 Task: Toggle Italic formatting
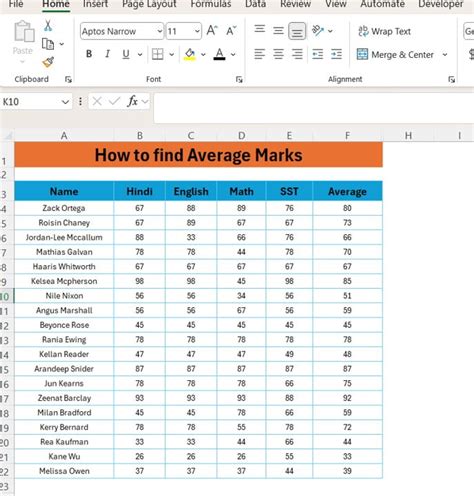[x=107, y=54]
